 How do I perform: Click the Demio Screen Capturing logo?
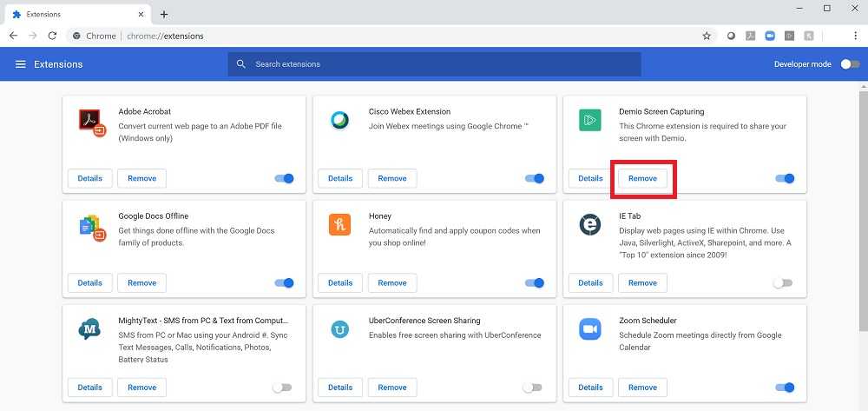(590, 120)
